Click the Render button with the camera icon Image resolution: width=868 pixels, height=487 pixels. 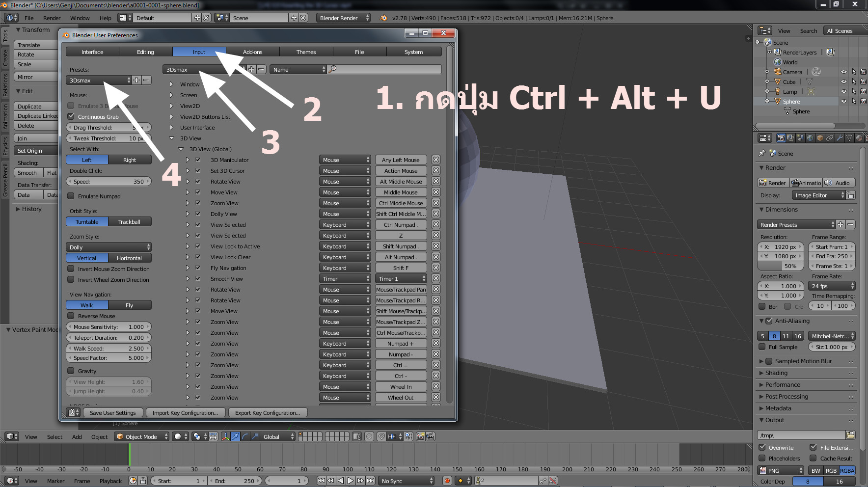(x=772, y=183)
